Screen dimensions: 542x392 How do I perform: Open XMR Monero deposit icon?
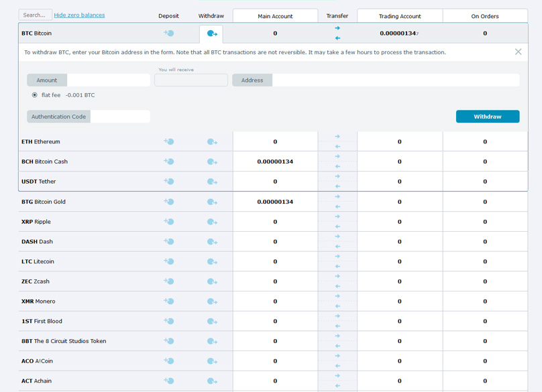[168, 301]
